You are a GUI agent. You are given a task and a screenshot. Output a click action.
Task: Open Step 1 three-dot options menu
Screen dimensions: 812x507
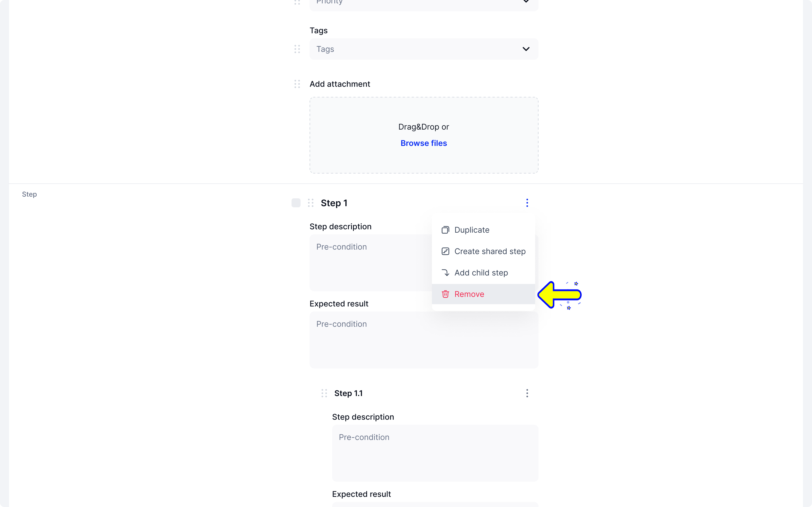pyautogui.click(x=527, y=203)
